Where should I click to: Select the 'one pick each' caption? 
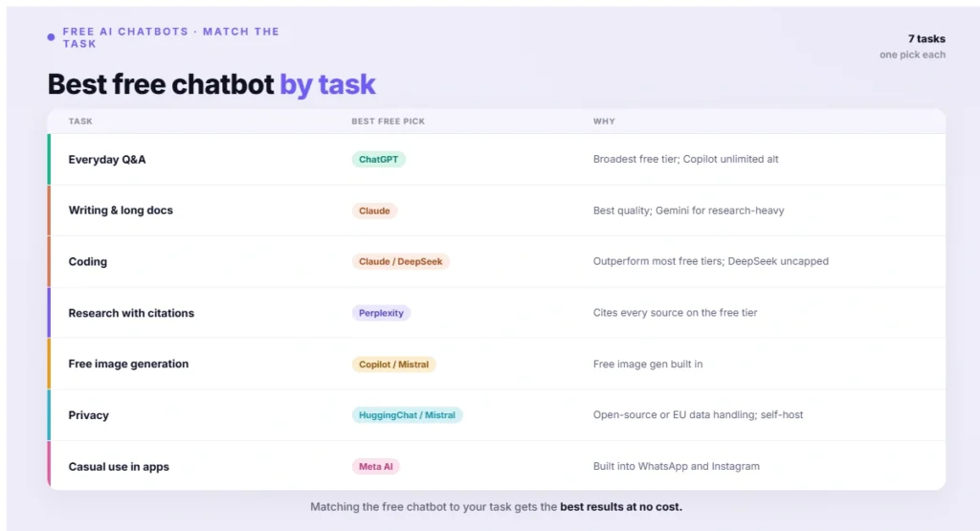pyautogui.click(x=912, y=55)
